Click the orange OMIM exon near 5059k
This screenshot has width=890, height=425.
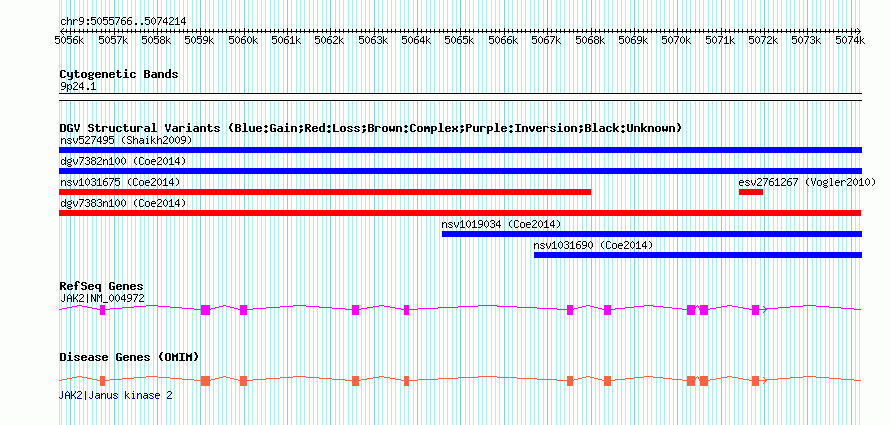coord(205,381)
